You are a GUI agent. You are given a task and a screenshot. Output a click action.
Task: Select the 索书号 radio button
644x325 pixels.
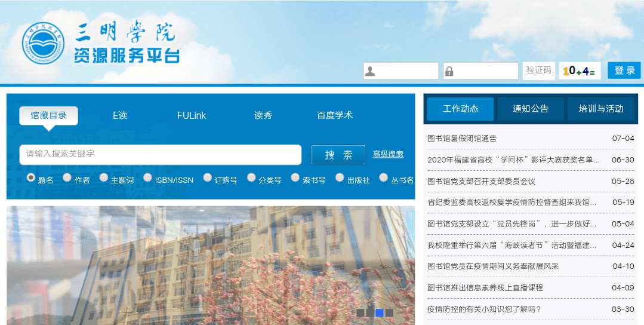pos(295,177)
